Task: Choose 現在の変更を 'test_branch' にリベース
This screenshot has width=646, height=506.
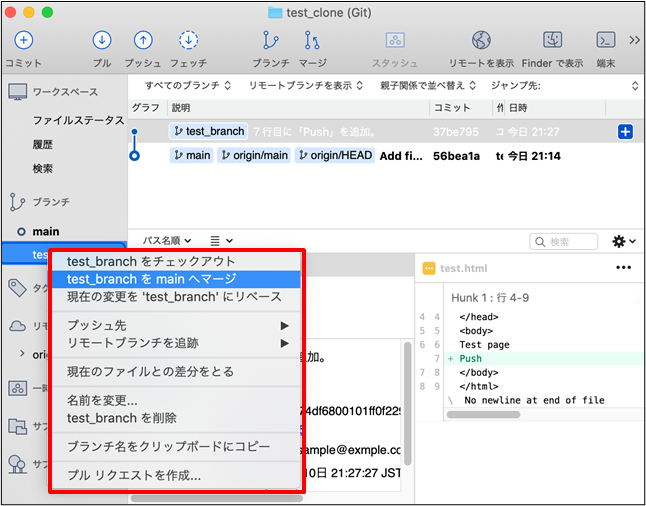Action: click(176, 297)
